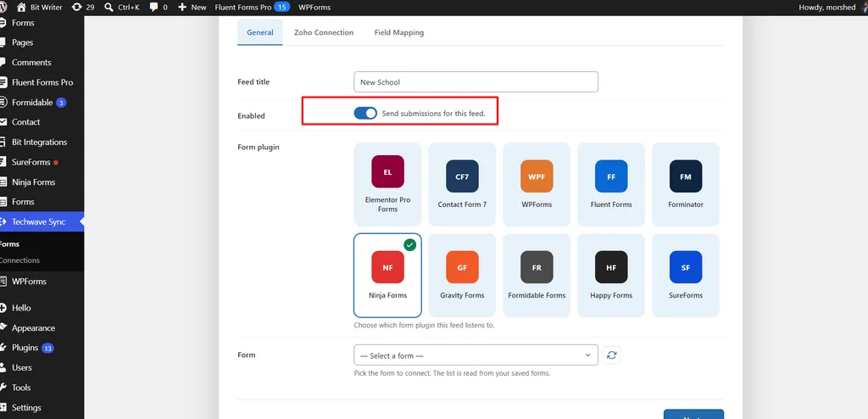This screenshot has width=868, height=419.
Task: Click the refresh forms list icon
Action: click(612, 355)
